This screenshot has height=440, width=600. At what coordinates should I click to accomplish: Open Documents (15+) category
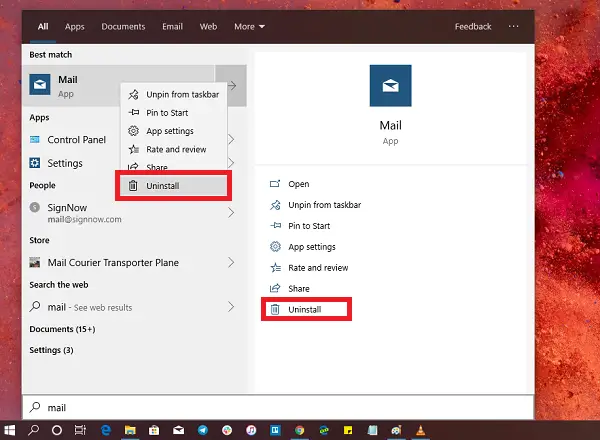click(x=62, y=329)
